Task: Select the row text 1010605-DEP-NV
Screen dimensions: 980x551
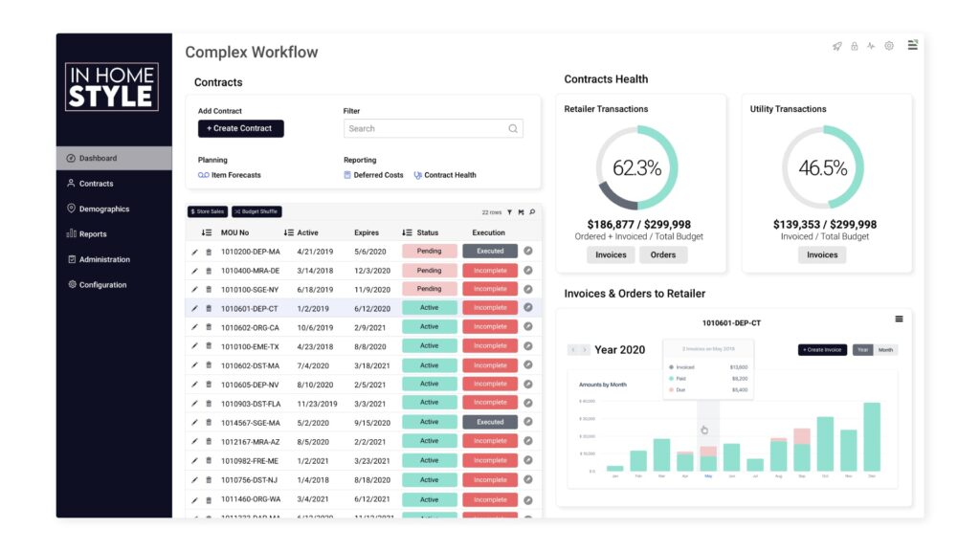Action: [250, 385]
